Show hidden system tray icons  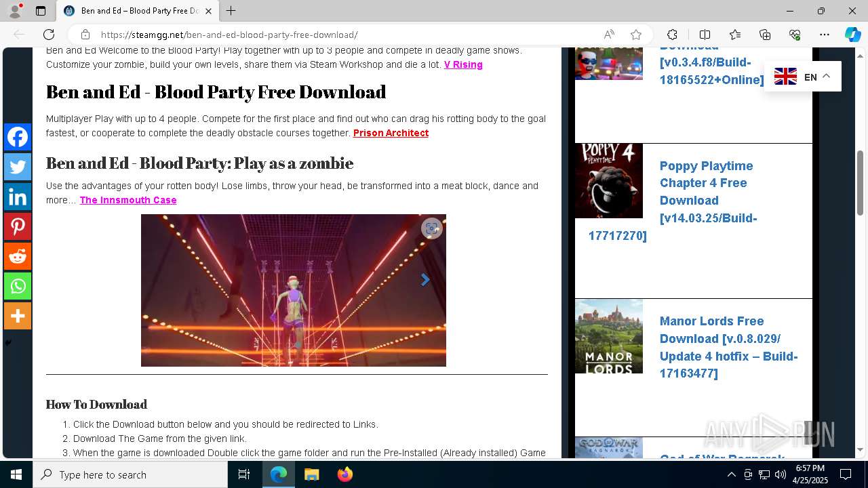(731, 474)
